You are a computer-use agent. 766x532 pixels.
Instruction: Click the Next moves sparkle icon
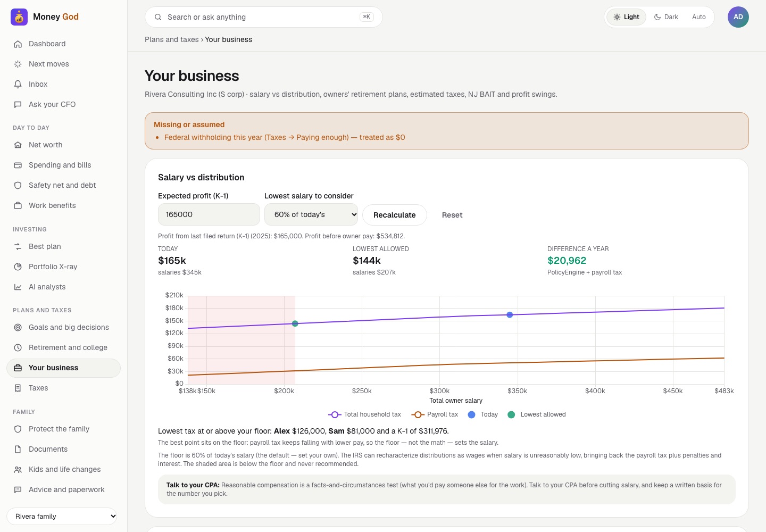click(18, 64)
